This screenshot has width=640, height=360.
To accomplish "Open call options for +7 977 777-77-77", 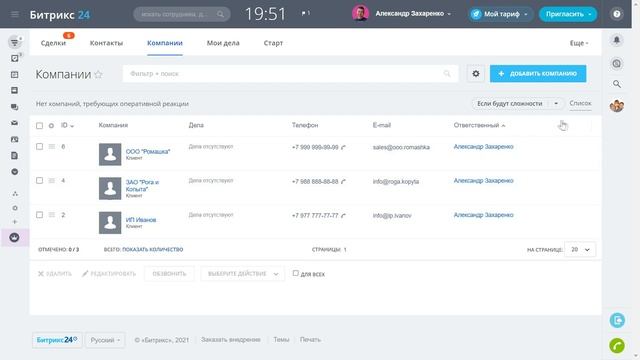I will tap(343, 216).
